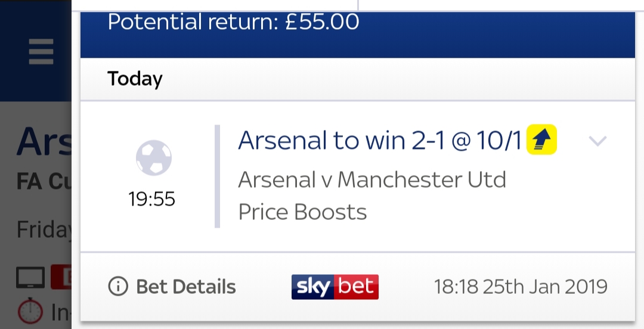The image size is (644, 329).
Task: Click Arsenal v Manchester Utd match text
Action: [x=371, y=179]
